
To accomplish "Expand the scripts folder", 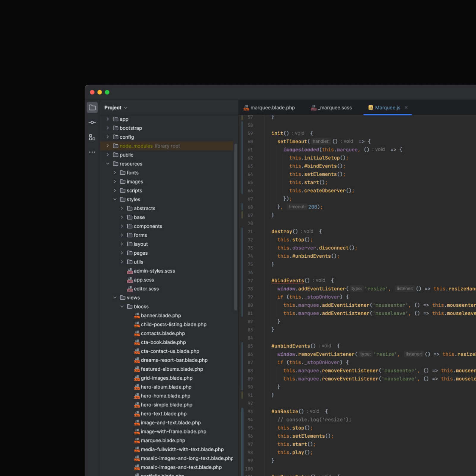I will [x=115, y=190].
